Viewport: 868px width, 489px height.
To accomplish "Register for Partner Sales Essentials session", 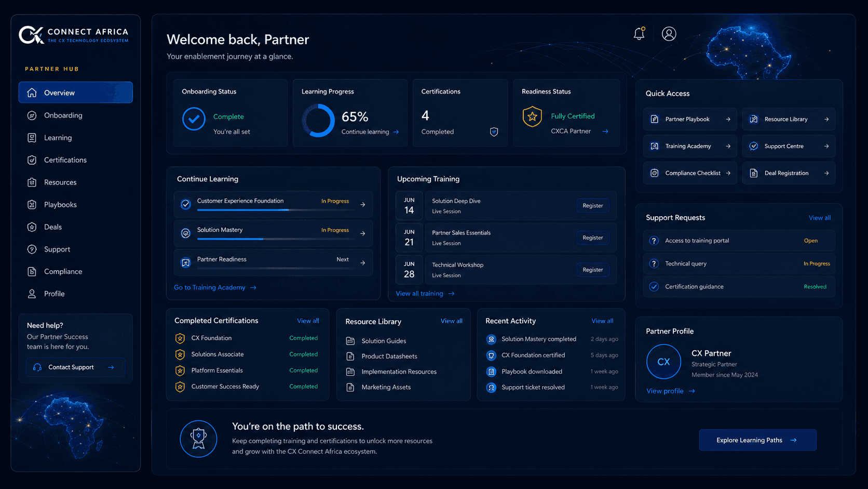I will point(593,238).
